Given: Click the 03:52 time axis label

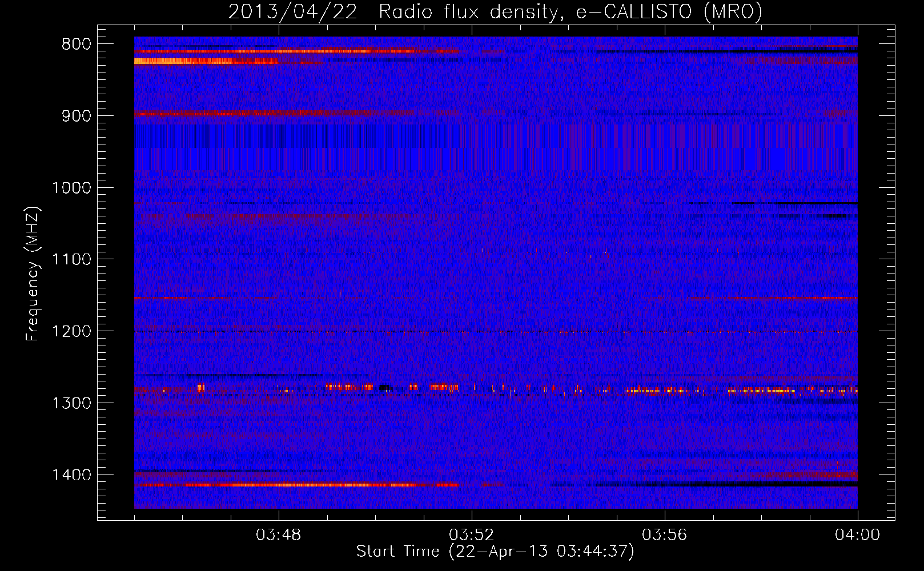Looking at the screenshot, I should coord(472,535).
